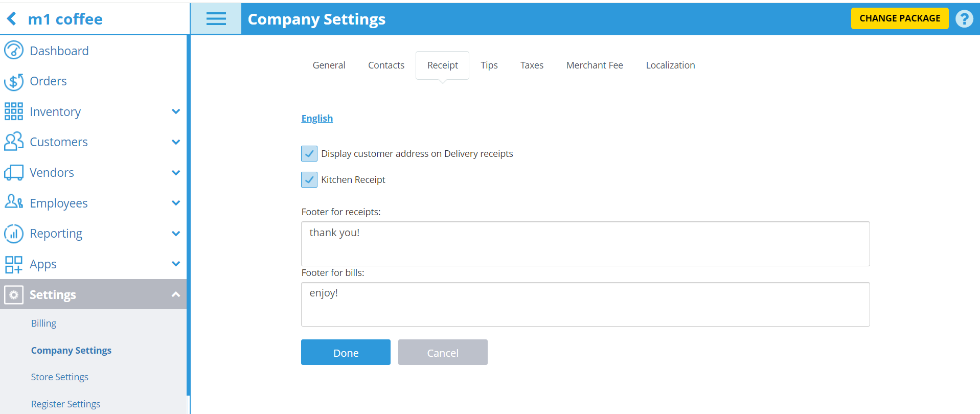Expand the Apps menu chevron
The image size is (980, 414).
pos(176,264)
